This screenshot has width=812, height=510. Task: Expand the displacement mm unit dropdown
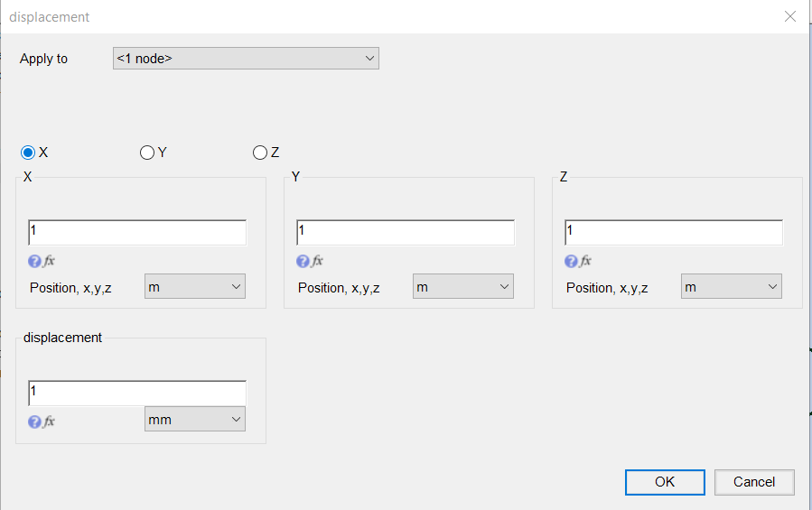click(x=195, y=420)
